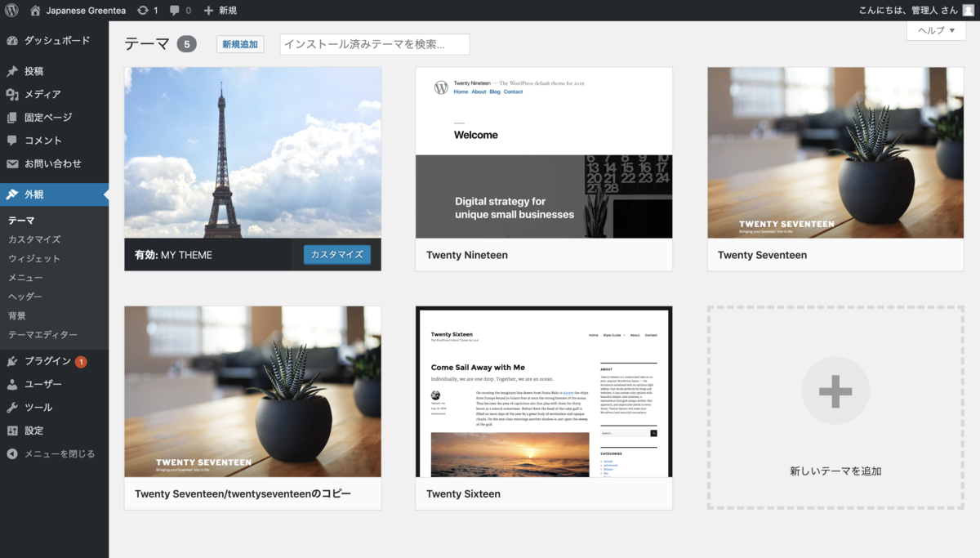Image resolution: width=980 pixels, height=558 pixels.
Task: Click the Twenty Sixteen theme name
Action: pyautogui.click(x=463, y=493)
